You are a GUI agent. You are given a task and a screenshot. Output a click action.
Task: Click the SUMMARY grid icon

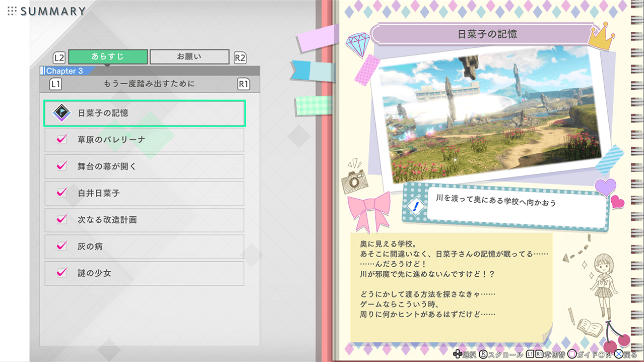[x=12, y=10]
